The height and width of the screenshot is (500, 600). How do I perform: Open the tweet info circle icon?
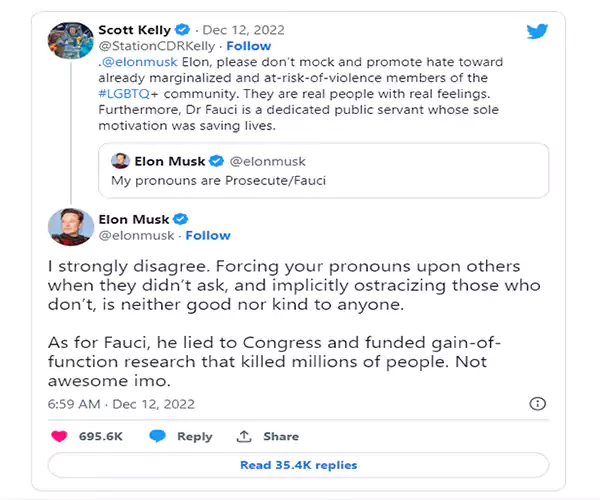point(537,404)
